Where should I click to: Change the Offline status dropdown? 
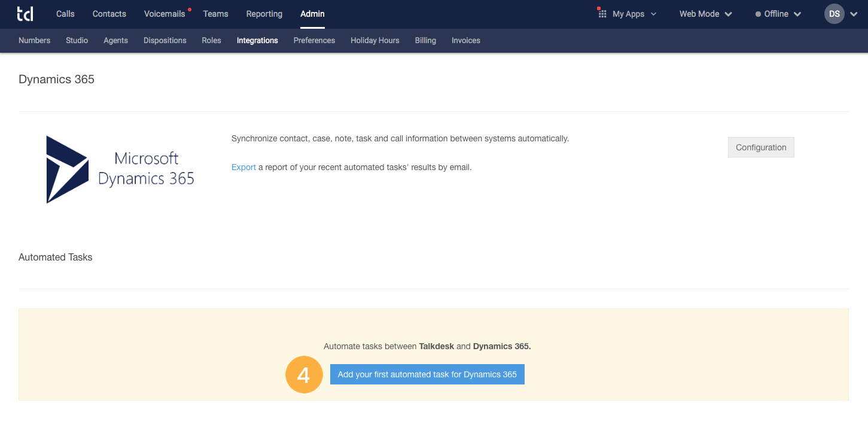click(778, 14)
